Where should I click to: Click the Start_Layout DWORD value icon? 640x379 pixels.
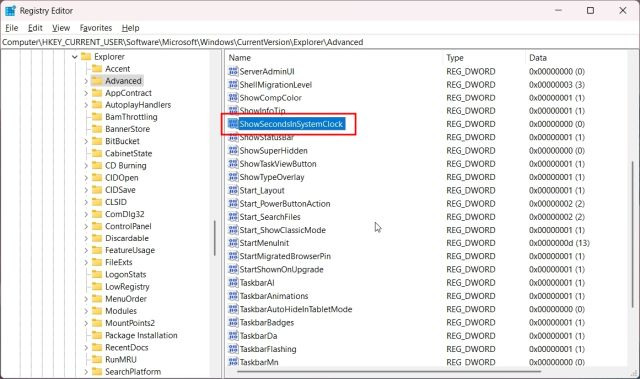click(x=233, y=190)
